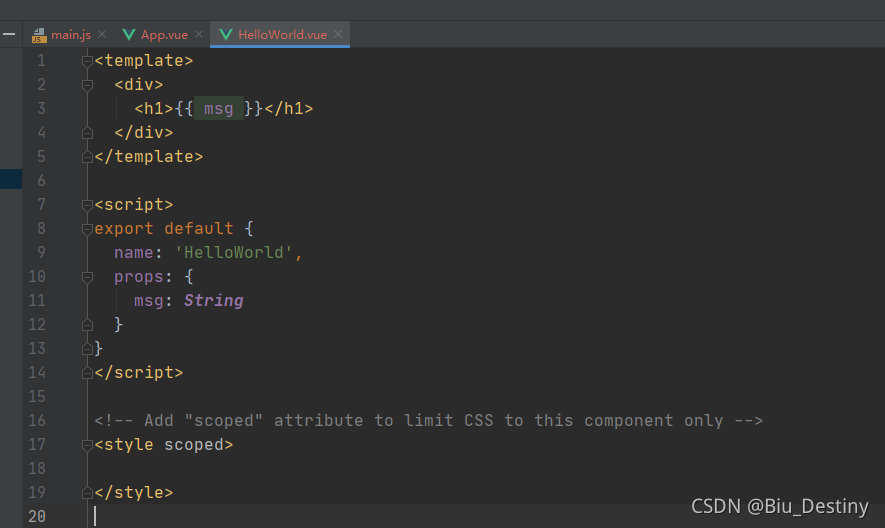Fold at the closing brace line 13

(x=87, y=349)
